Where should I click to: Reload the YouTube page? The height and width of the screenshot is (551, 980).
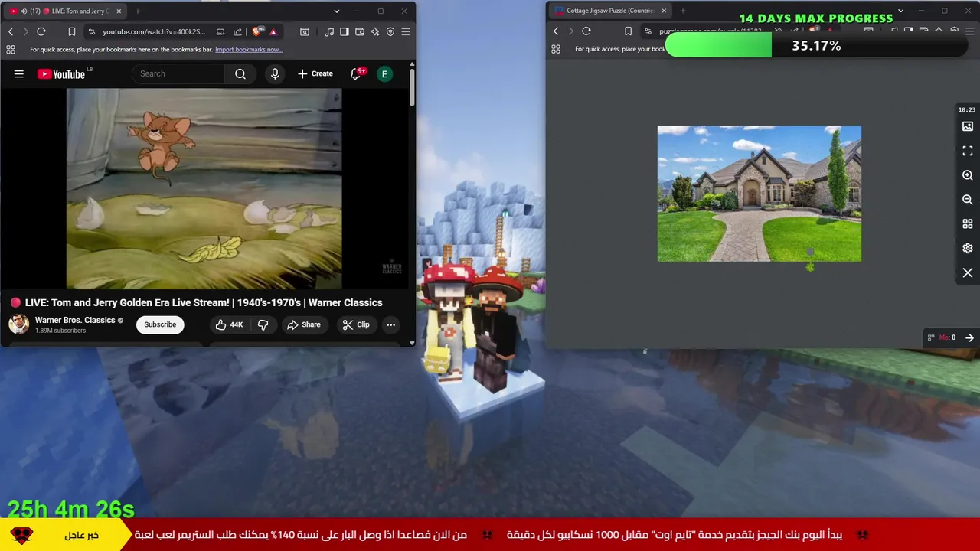41,31
